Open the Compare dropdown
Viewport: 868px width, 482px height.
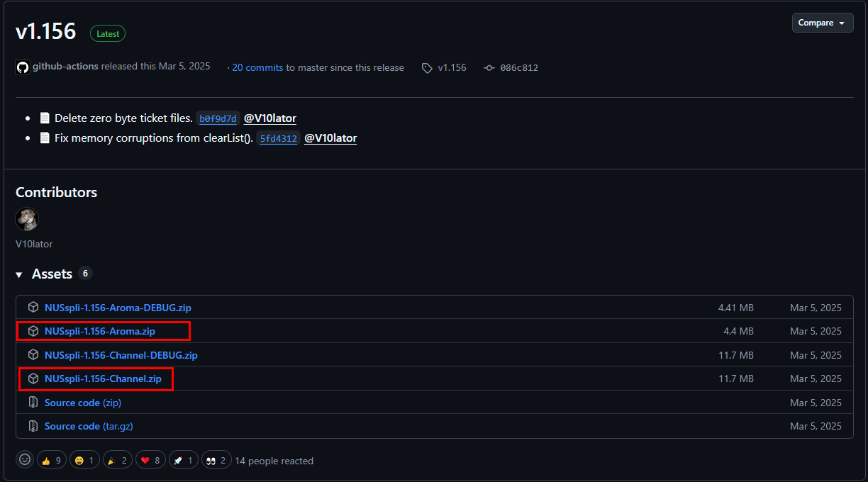click(822, 22)
